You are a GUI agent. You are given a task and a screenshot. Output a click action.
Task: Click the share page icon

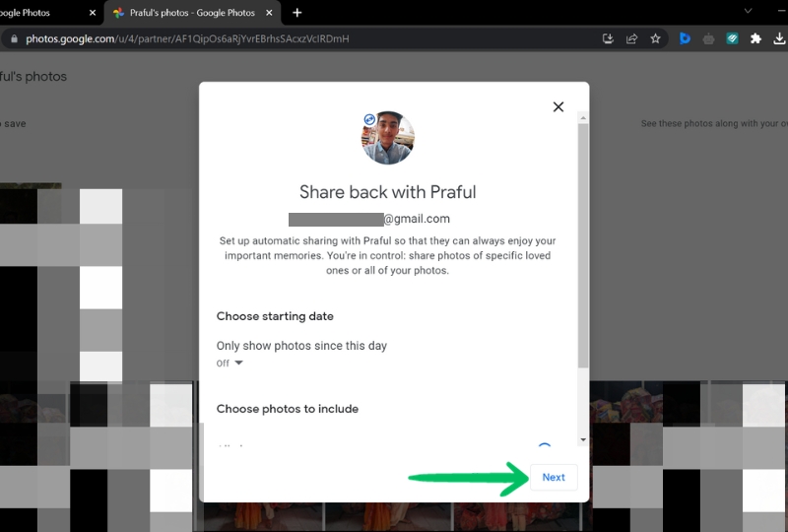pyautogui.click(x=631, y=38)
